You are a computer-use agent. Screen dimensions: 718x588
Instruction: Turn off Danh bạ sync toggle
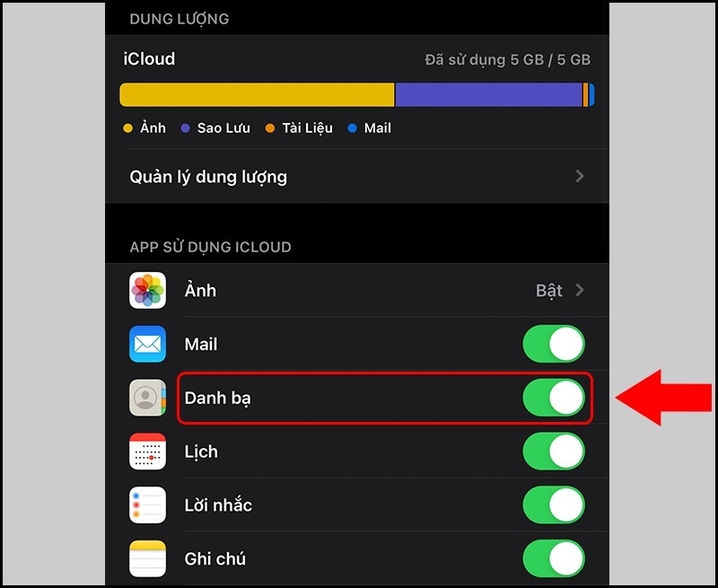click(554, 398)
